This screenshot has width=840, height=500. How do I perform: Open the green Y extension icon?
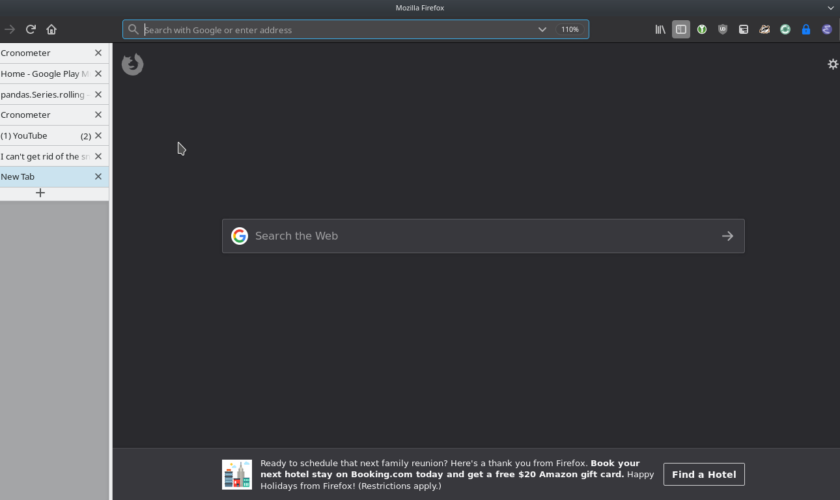coord(702,29)
